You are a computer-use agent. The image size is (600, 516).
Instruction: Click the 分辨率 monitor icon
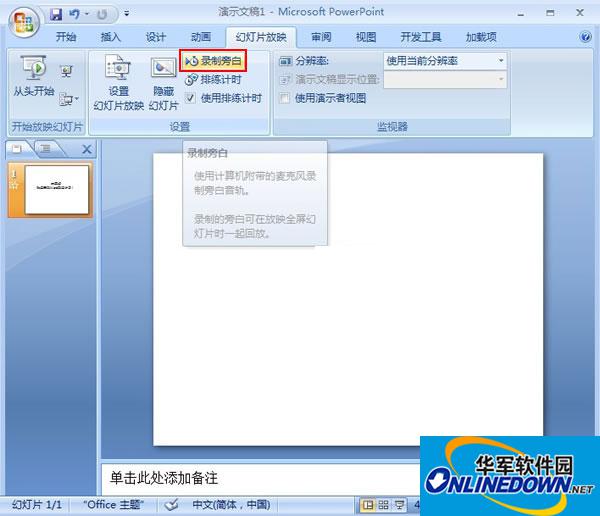285,61
